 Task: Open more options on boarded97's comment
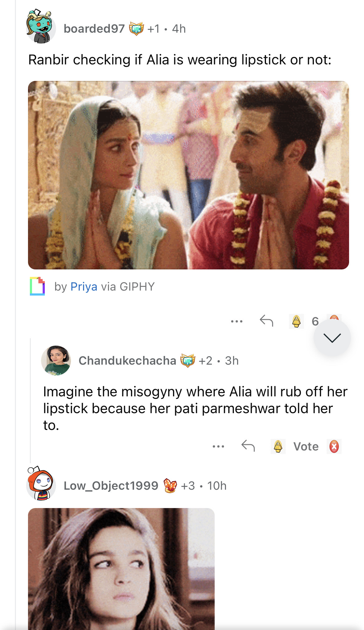[x=236, y=321]
